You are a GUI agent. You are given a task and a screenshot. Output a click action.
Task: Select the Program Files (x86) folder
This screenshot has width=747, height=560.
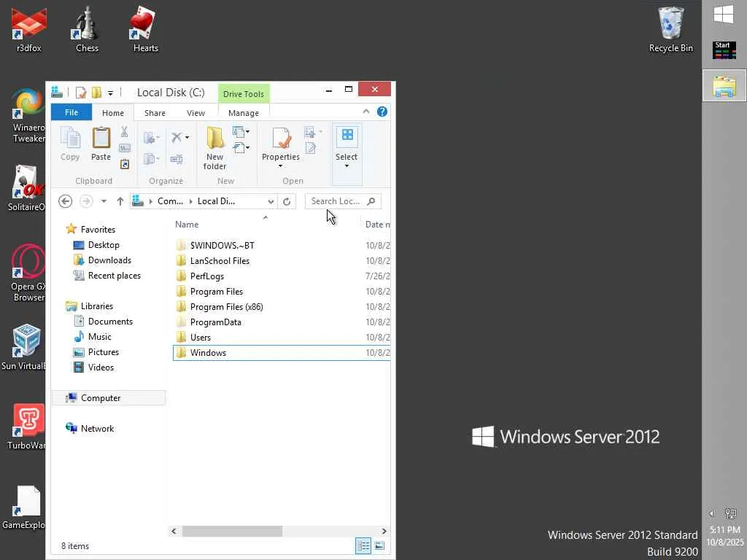click(226, 307)
